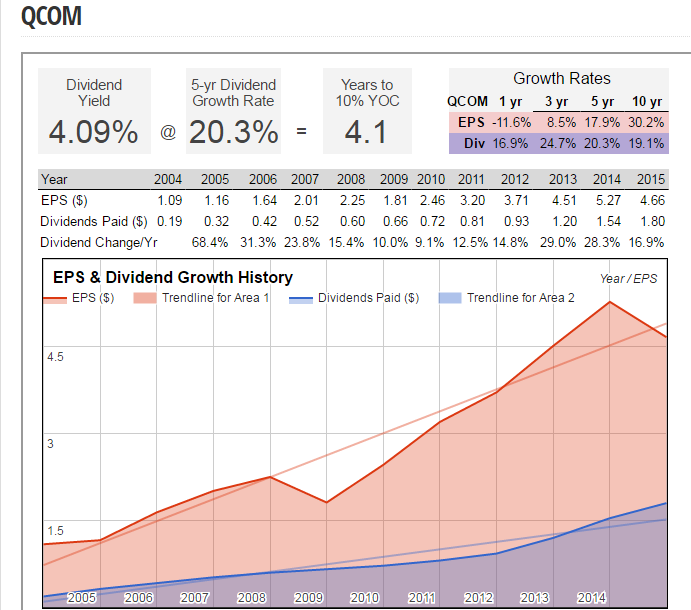Image resolution: width=691 pixels, height=610 pixels.
Task: Click the 2014 EPS value 5.27
Action: tap(608, 201)
